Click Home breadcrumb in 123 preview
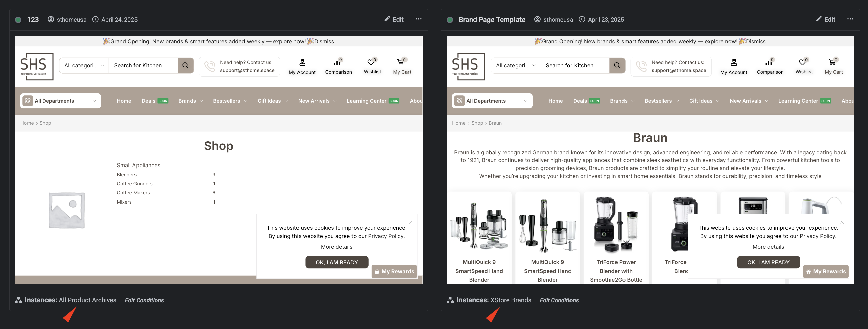This screenshot has height=329, width=868. (x=27, y=123)
